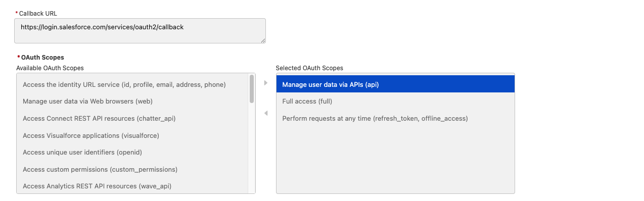The width and height of the screenshot is (644, 201).
Task: Select Access Visualforce applications (visualforce) scope
Action: point(132,135)
